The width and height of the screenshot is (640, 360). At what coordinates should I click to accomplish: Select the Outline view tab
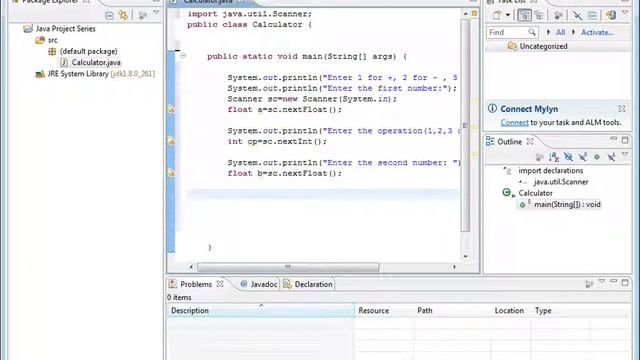point(509,142)
